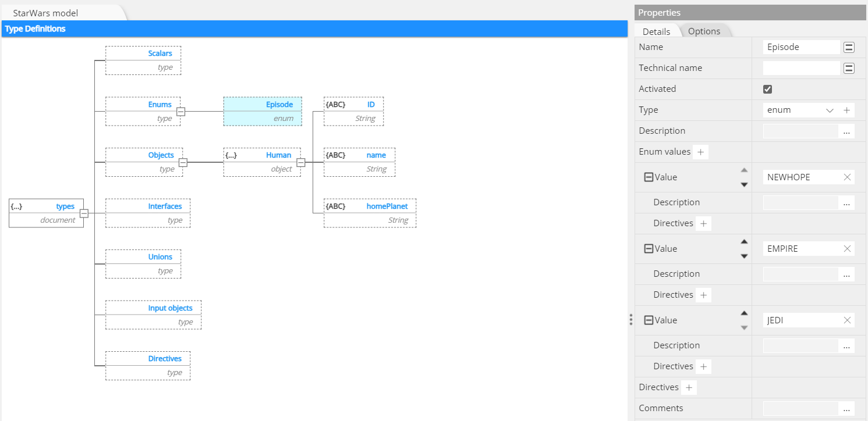Collapse the Objects type node
This screenshot has width=868, height=421.
coord(183,162)
